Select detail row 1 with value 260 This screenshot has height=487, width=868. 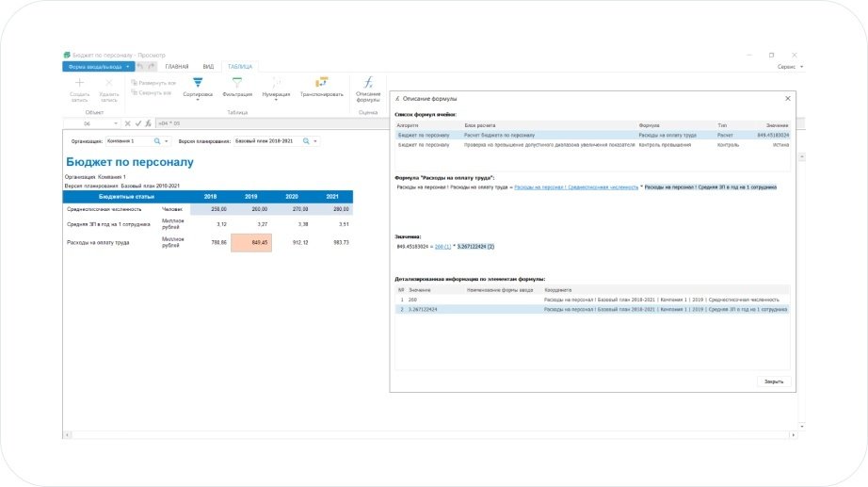(x=593, y=300)
